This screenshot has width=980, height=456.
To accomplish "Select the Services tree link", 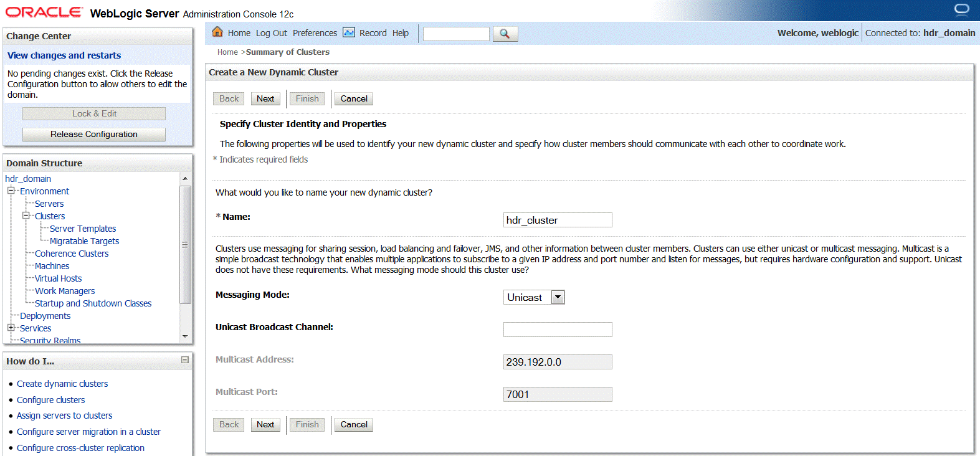I will [x=36, y=328].
